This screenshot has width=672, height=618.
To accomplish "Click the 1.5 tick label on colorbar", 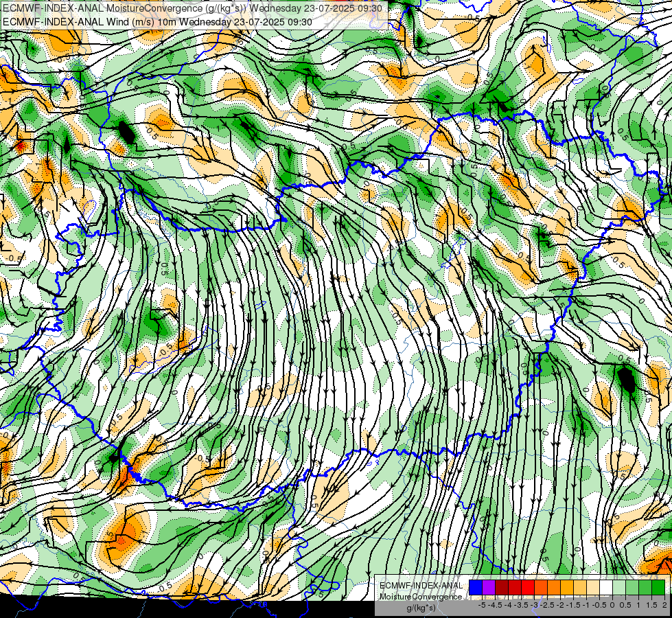I will tap(652, 605).
